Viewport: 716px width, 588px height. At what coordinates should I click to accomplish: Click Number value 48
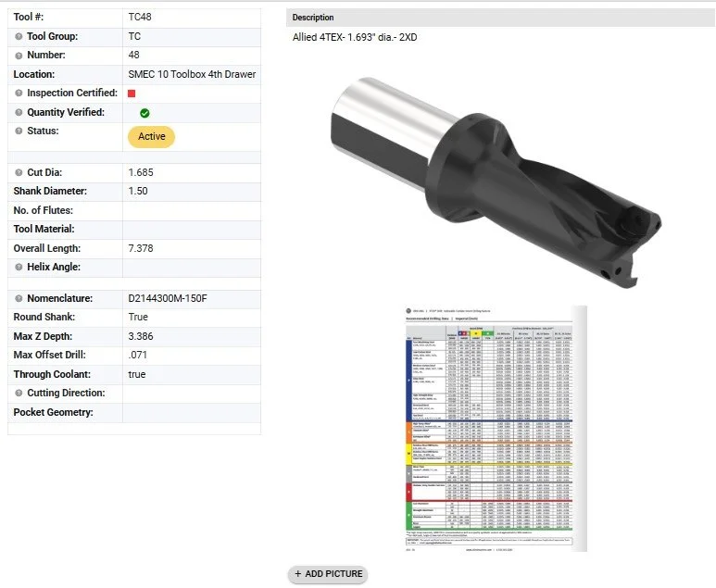tap(133, 55)
